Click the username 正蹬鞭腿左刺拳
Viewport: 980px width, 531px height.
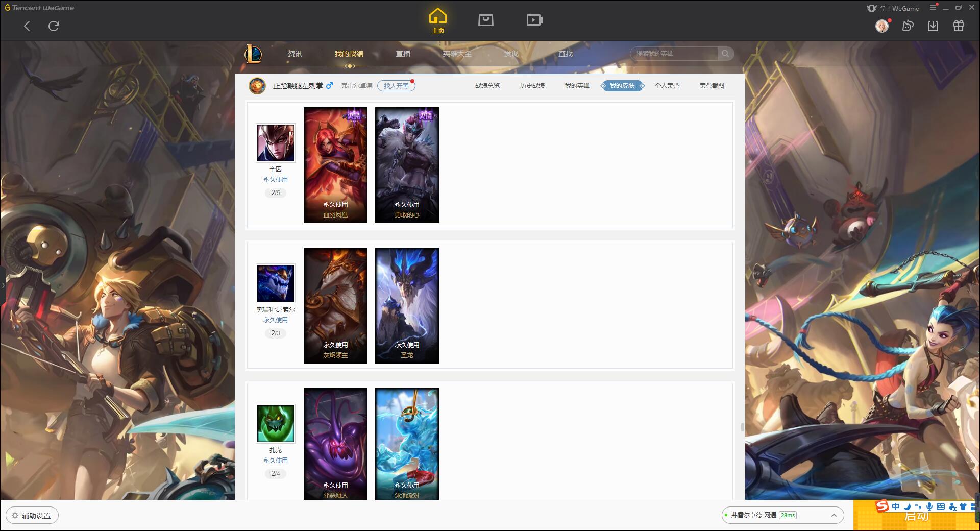(298, 86)
